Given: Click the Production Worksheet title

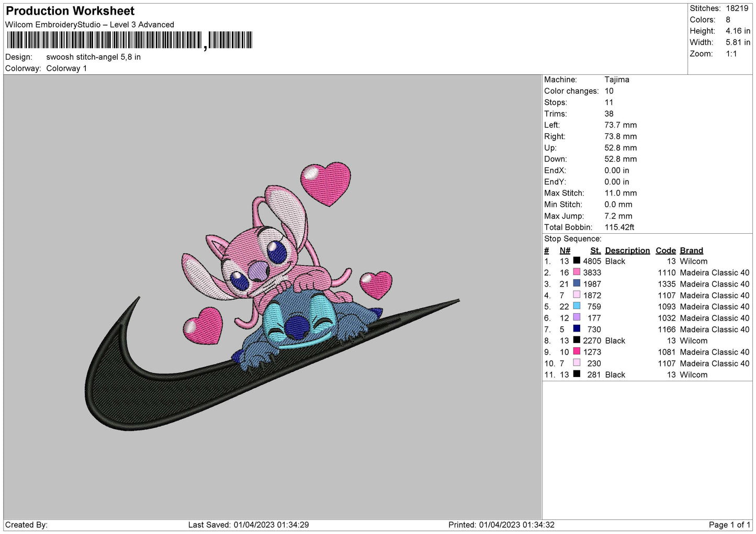Looking at the screenshot, I should tap(70, 11).
